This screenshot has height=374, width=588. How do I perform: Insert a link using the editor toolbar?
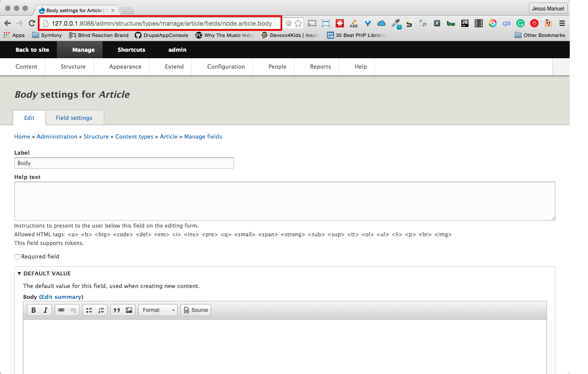(61, 310)
